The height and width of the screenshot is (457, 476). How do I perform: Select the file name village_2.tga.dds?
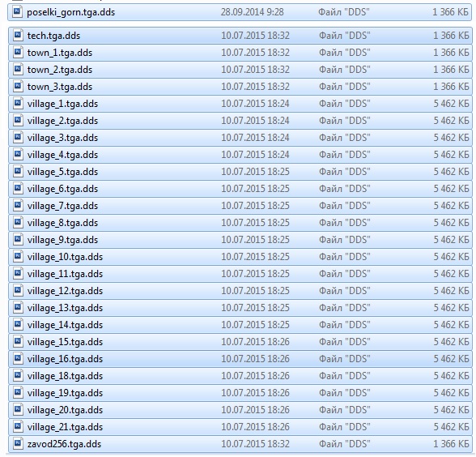pos(62,121)
